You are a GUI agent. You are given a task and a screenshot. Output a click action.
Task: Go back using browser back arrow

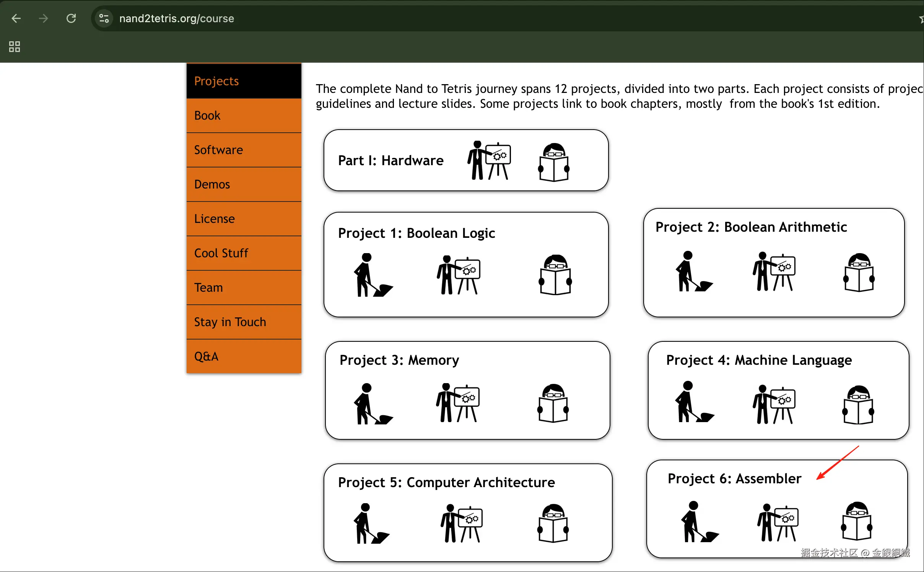pyautogui.click(x=16, y=18)
